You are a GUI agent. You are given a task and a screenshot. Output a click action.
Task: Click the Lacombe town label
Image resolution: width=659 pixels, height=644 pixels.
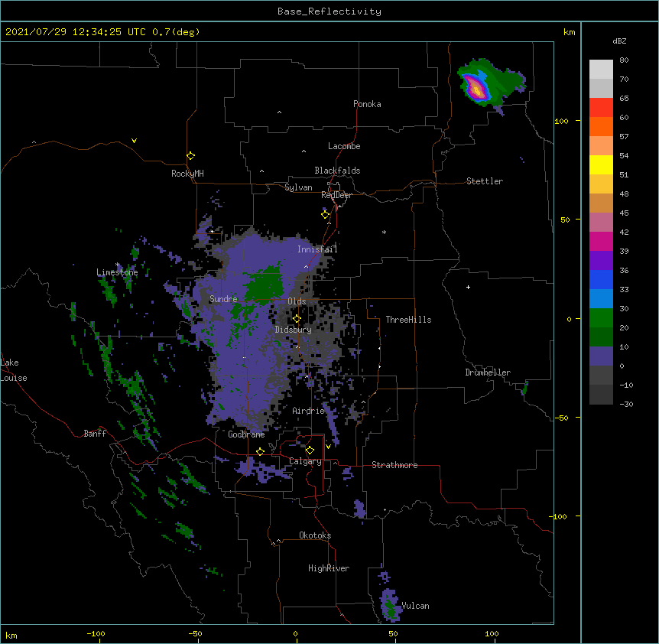tap(344, 146)
